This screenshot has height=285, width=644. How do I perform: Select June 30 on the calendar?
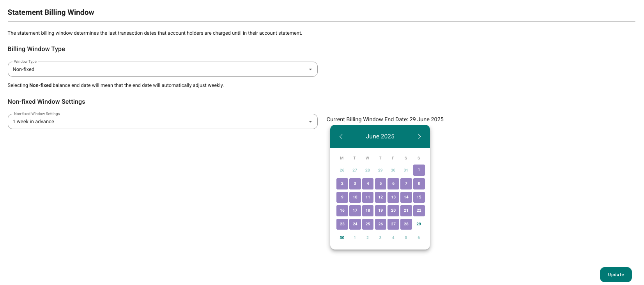pyautogui.click(x=342, y=237)
